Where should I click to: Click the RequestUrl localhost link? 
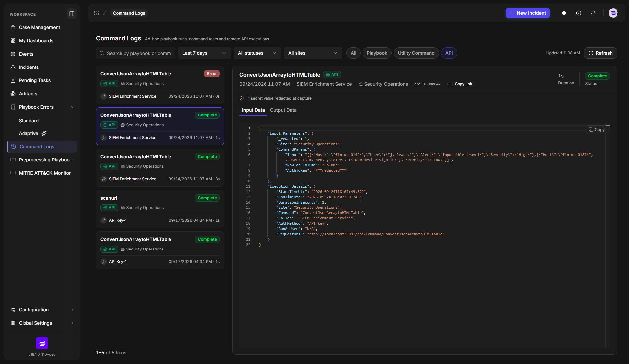(376, 234)
